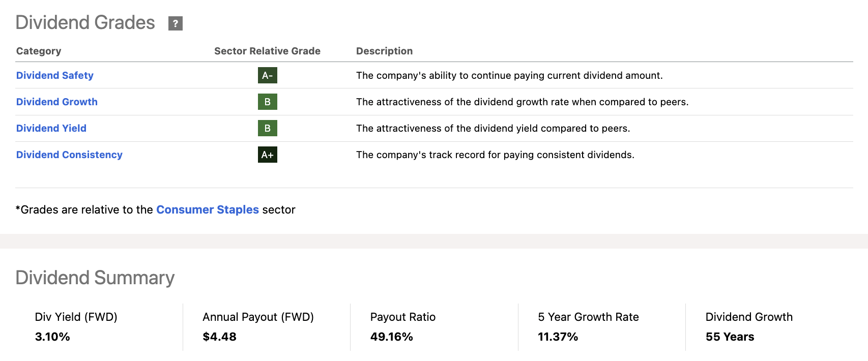
Task: Click the Sector Relative Grade column header
Action: click(267, 51)
